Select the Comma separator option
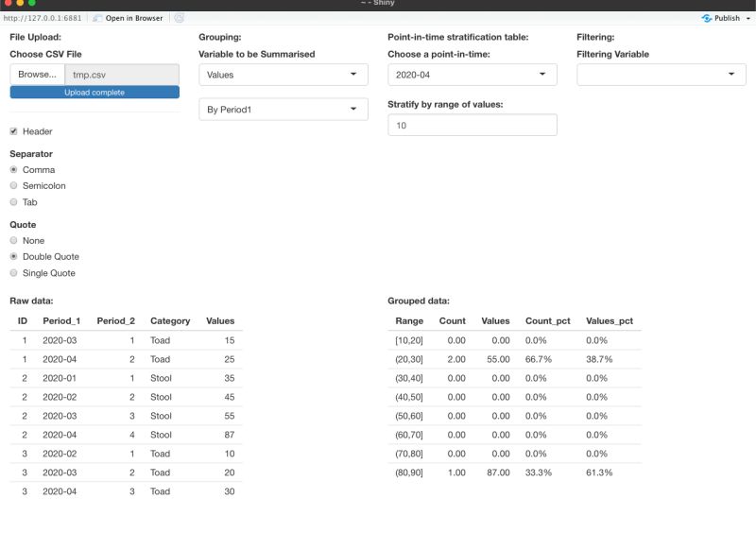Image resolution: width=756 pixels, height=550 pixels. click(x=12, y=169)
